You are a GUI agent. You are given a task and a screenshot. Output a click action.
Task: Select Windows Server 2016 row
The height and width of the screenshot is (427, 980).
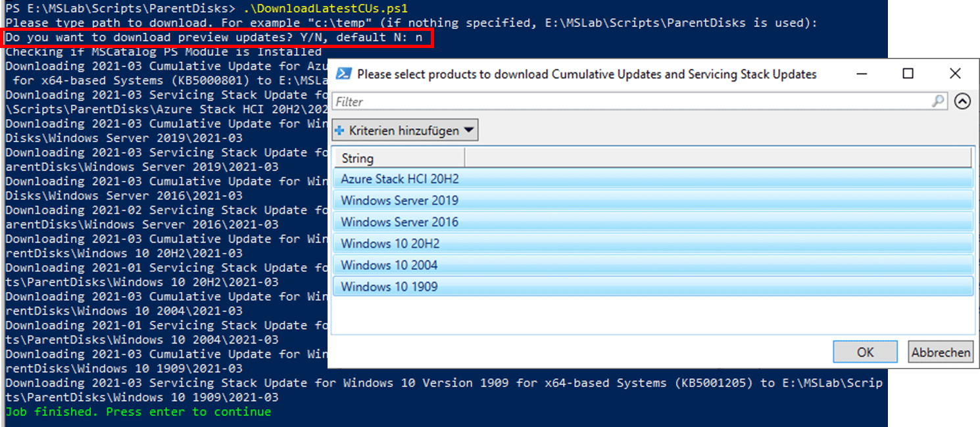653,222
